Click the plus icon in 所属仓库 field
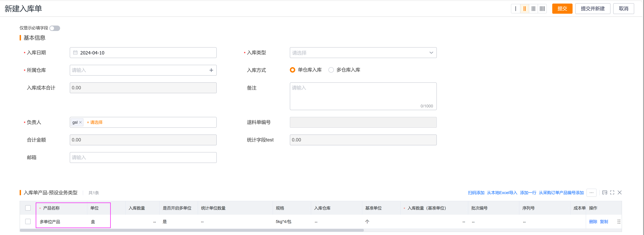The height and width of the screenshot is (235, 644). pos(211,70)
